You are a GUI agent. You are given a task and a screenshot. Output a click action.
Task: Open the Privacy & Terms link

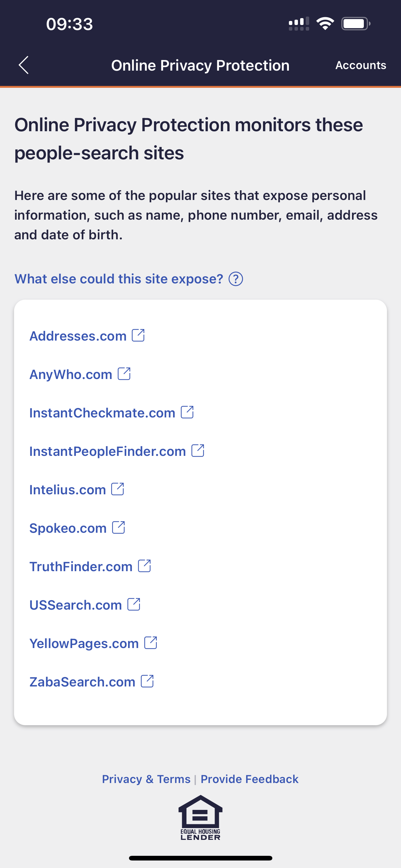146,779
